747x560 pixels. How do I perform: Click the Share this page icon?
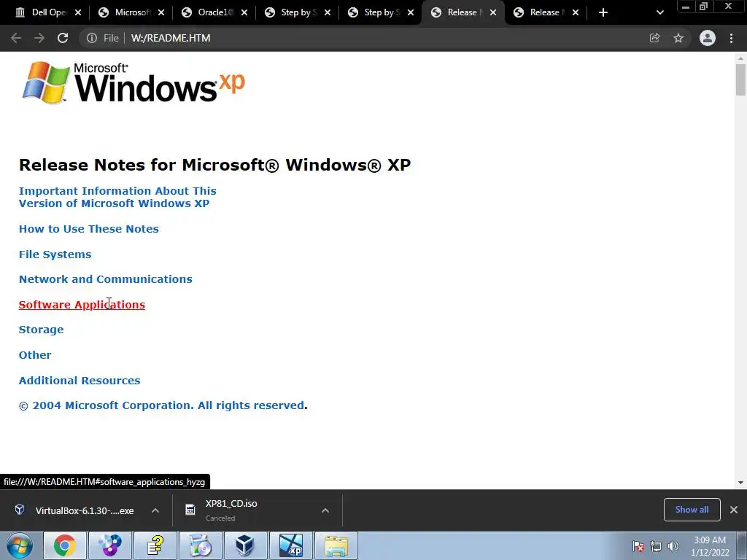654,38
